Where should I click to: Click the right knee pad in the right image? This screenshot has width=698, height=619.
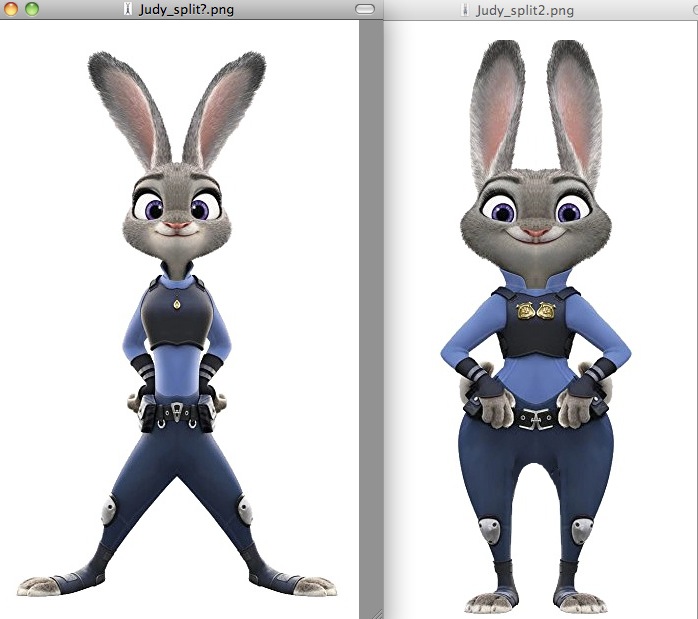tap(580, 531)
